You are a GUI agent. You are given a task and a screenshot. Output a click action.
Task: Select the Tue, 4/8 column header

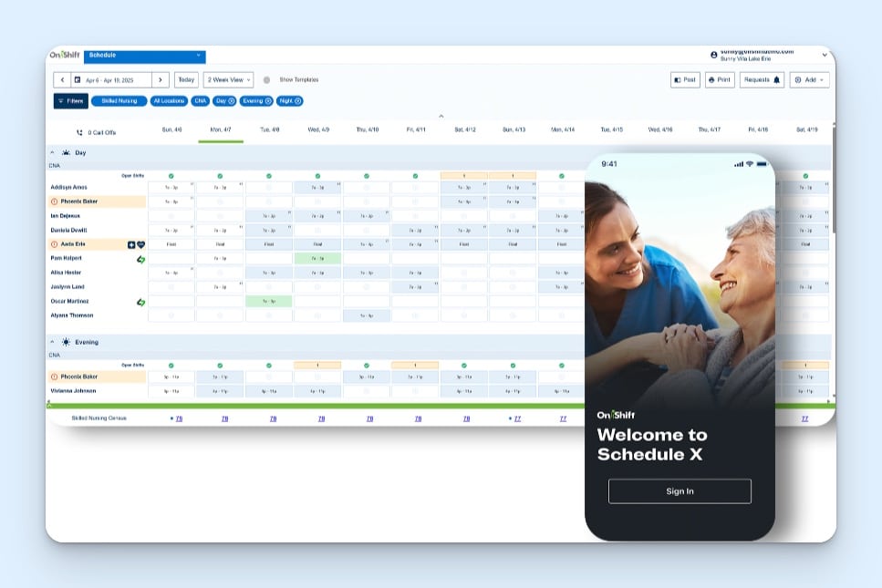click(269, 129)
